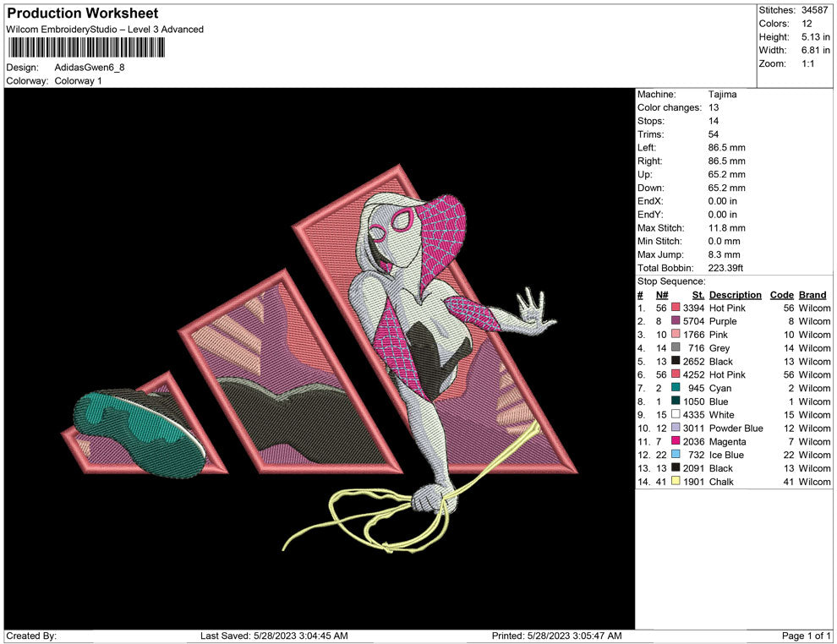This screenshot has width=837, height=644.
Task: Click the Stops value 14
Action: (x=714, y=121)
